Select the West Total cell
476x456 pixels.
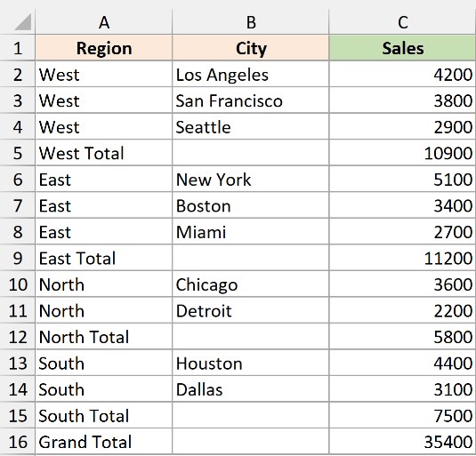[104, 153]
